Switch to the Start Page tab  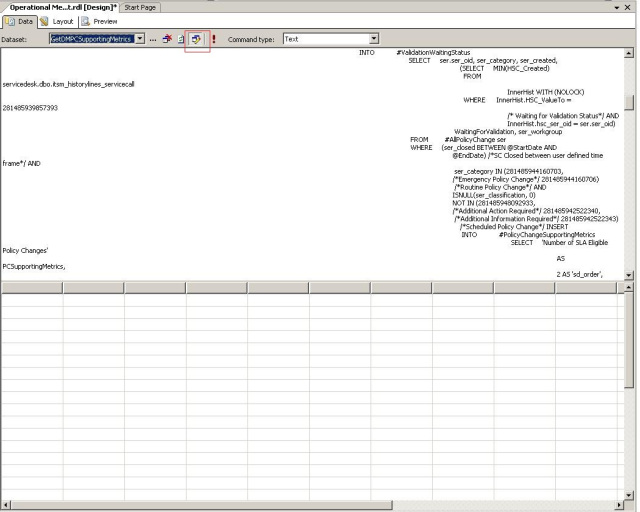140,7
